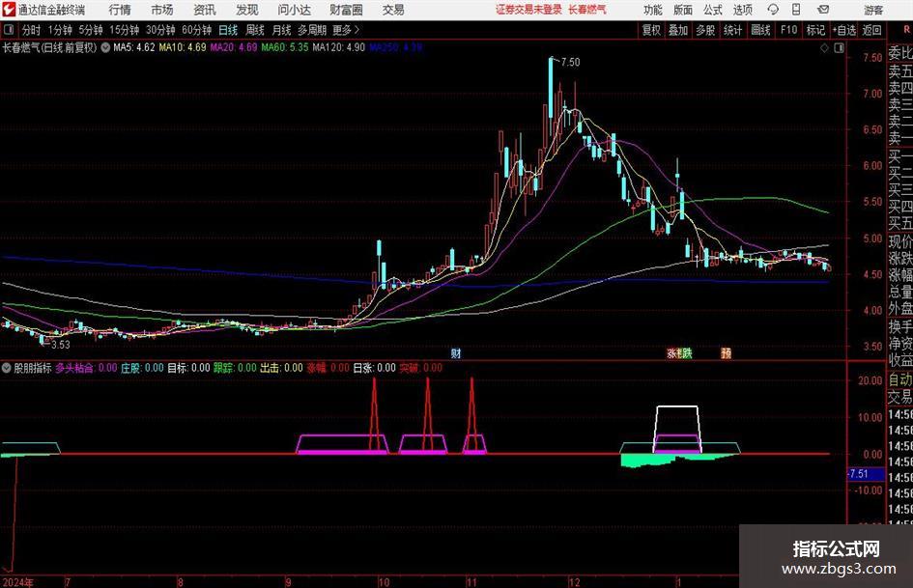This screenshot has width=913, height=588.
Task: Open the mobile phone icon
Action: 796,10
